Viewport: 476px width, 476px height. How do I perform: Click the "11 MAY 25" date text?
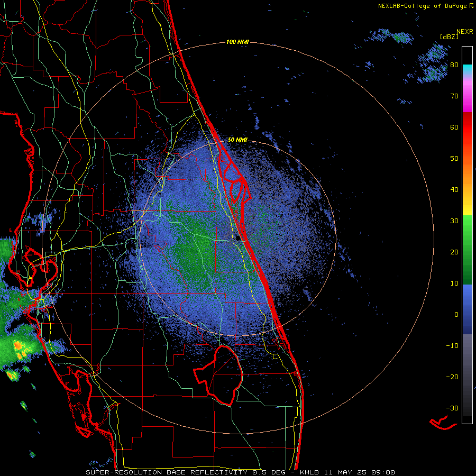click(345, 472)
